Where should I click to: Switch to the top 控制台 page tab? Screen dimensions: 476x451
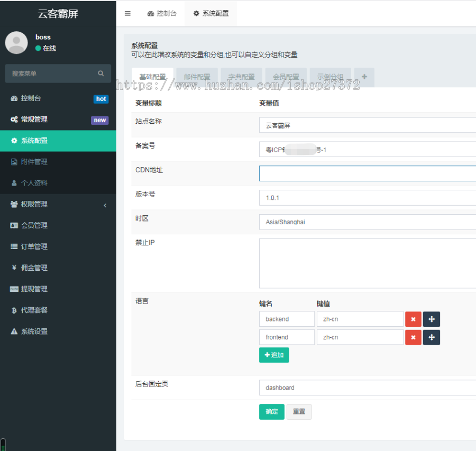point(162,13)
